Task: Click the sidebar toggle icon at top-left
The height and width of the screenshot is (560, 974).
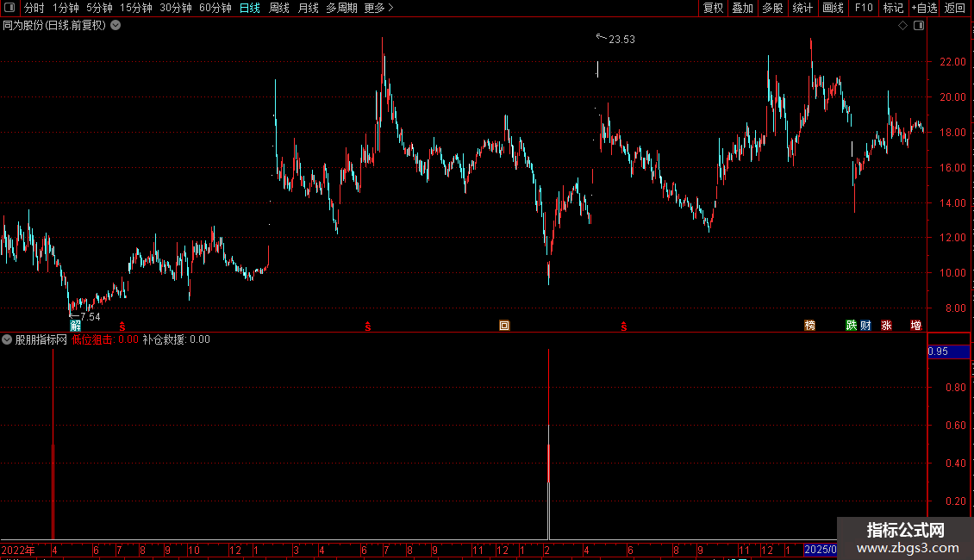Action: click(9, 8)
